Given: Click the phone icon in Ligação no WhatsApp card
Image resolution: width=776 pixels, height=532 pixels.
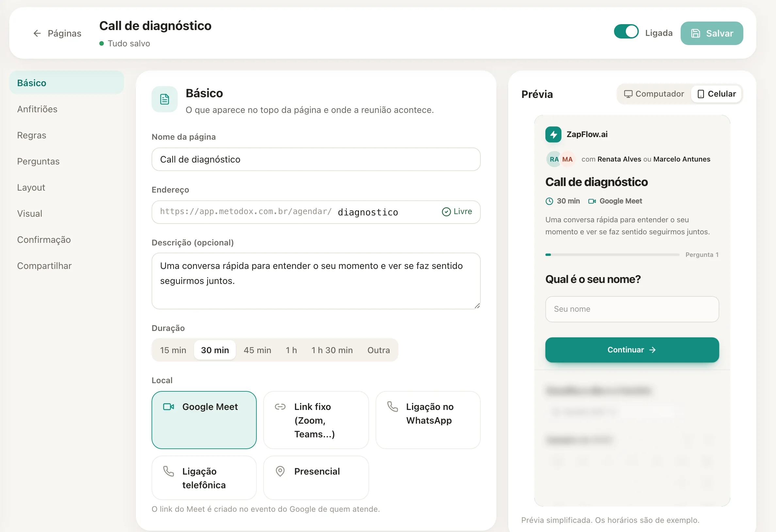Looking at the screenshot, I should point(392,407).
